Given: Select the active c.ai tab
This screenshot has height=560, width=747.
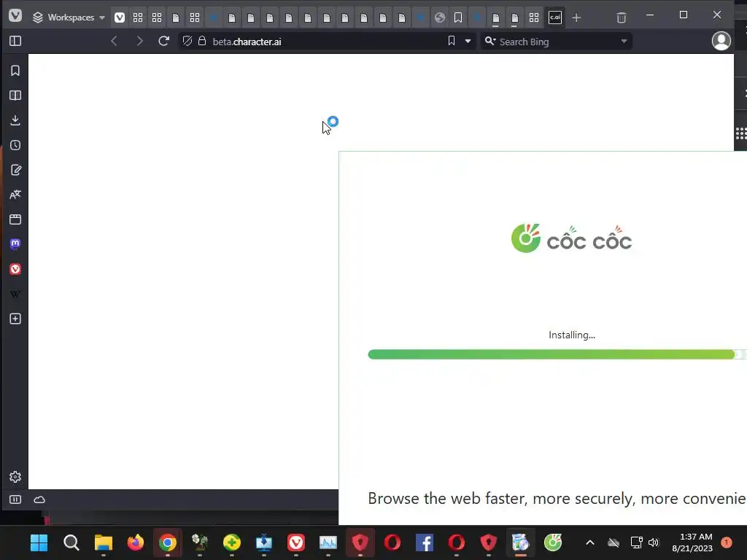Looking at the screenshot, I should (555, 17).
